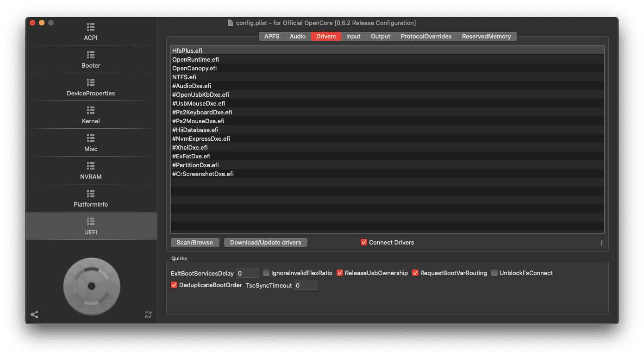This screenshot has height=358, width=644.
Task: Select the NTFS.efi driver entry
Action: coord(388,77)
